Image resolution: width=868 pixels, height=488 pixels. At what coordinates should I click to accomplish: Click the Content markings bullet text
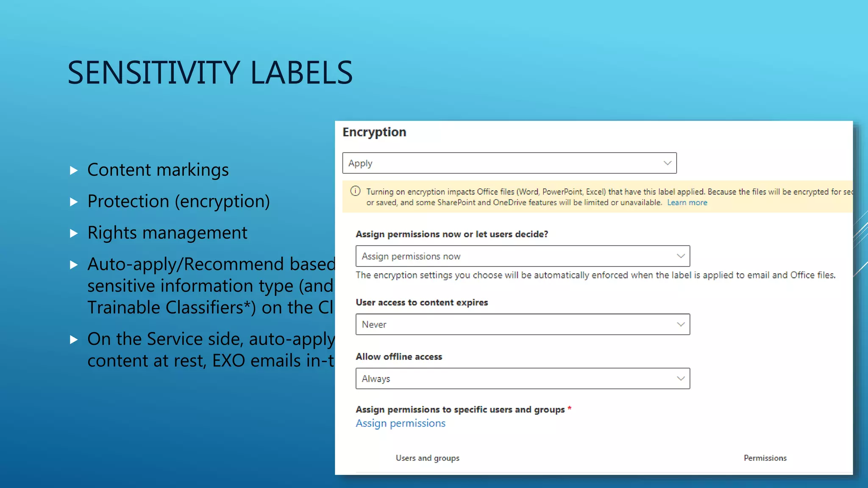[158, 170]
